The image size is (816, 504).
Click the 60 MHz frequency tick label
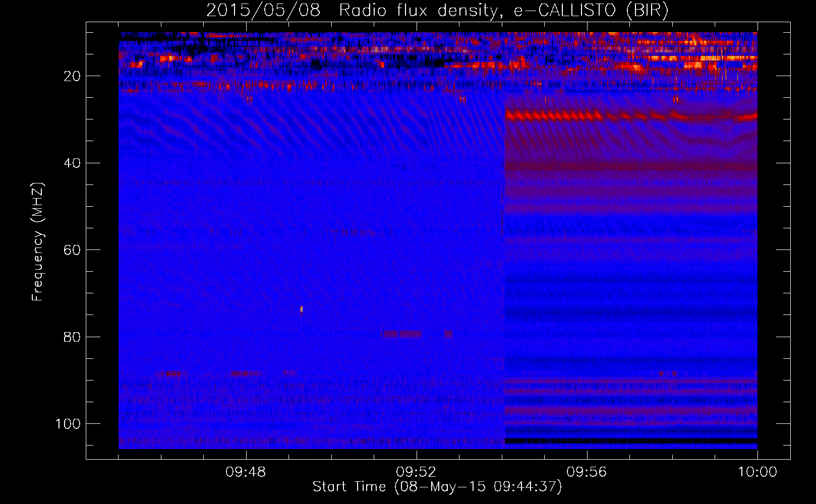[x=72, y=250]
